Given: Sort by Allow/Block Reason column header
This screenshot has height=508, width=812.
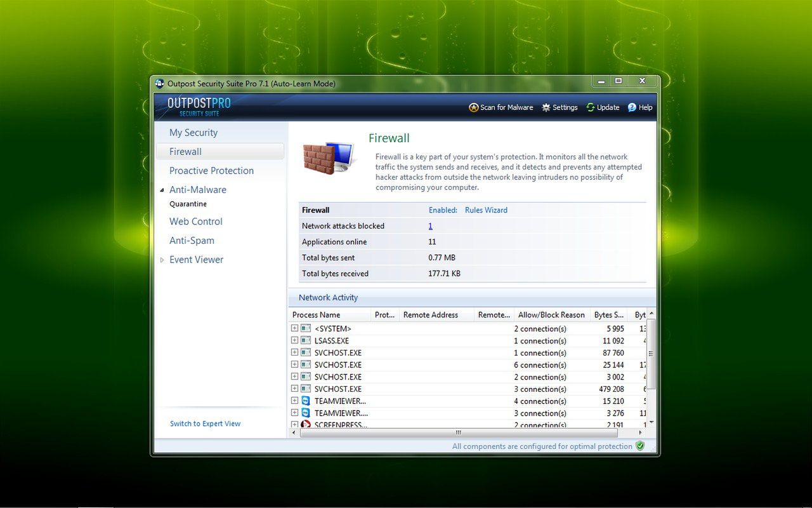Looking at the screenshot, I should click(551, 314).
